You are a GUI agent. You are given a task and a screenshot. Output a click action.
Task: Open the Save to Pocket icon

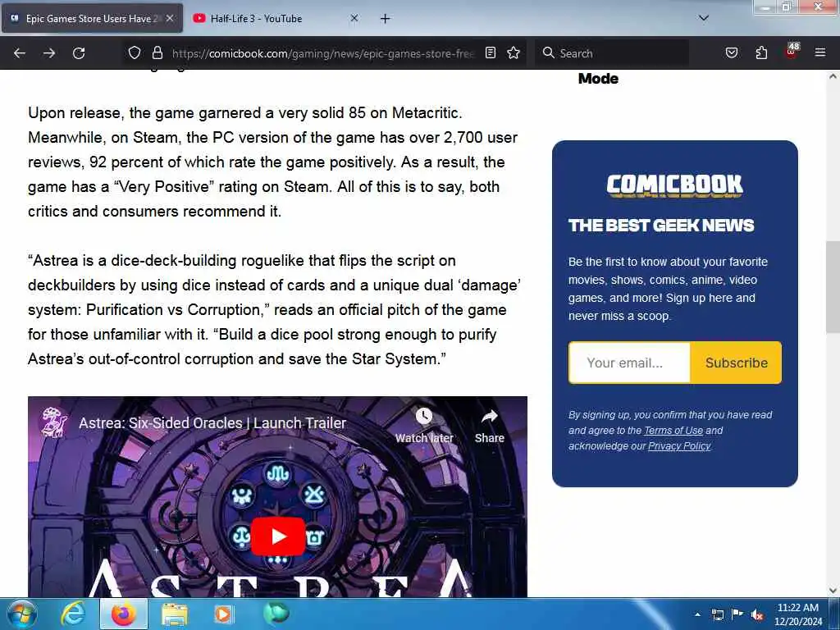coord(731,52)
